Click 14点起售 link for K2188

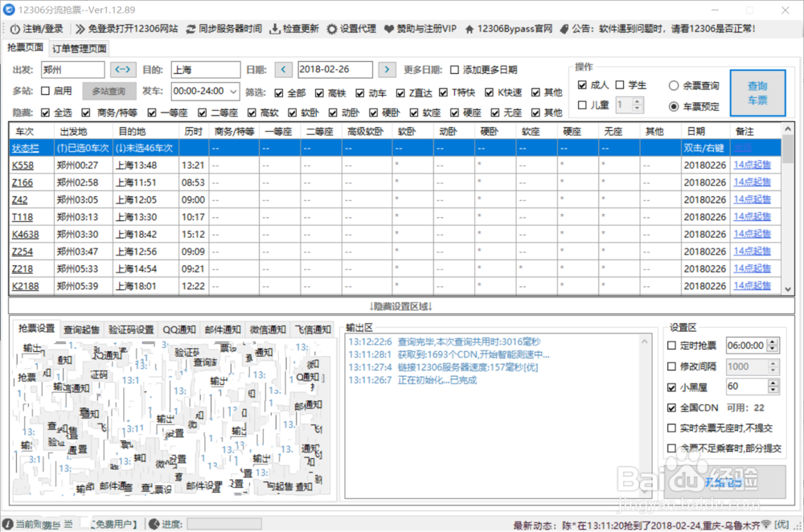click(x=753, y=285)
